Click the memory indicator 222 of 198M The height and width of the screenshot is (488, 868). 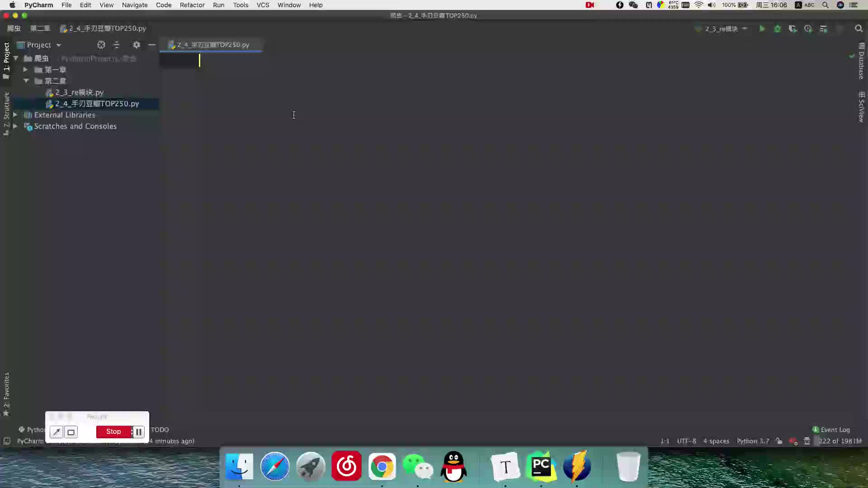coord(840,441)
